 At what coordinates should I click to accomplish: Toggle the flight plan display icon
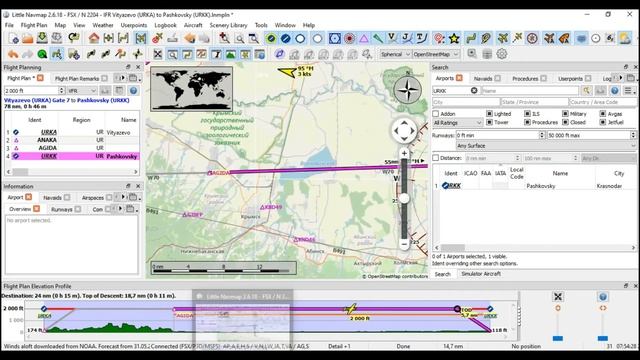pyautogui.click(x=471, y=38)
